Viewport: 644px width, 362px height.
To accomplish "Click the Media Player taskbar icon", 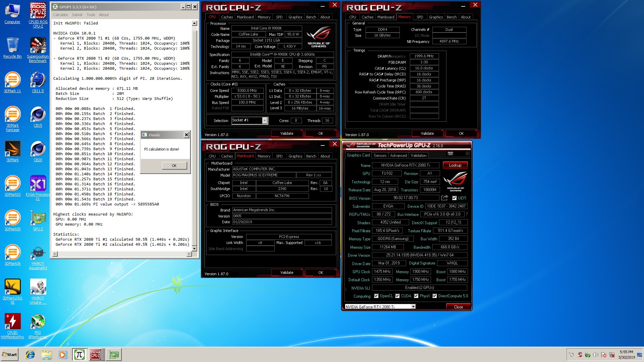I will (x=63, y=355).
